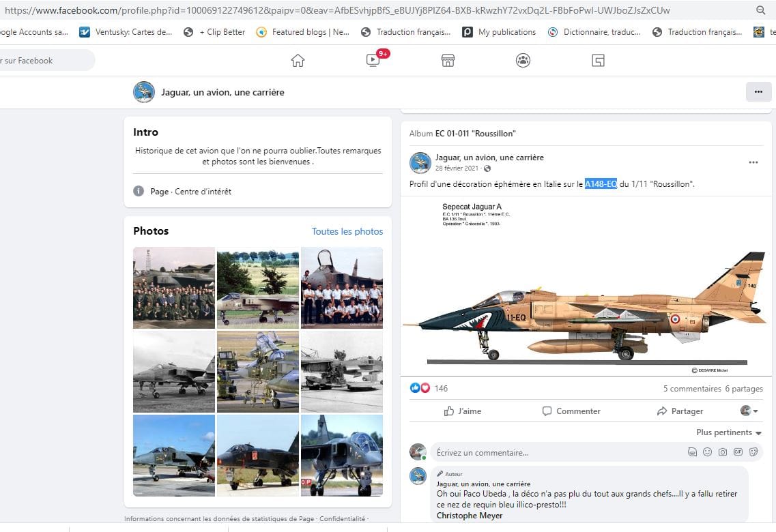Open the Facebook Video tab icon
This screenshot has height=532, width=776.
pyautogui.click(x=373, y=61)
